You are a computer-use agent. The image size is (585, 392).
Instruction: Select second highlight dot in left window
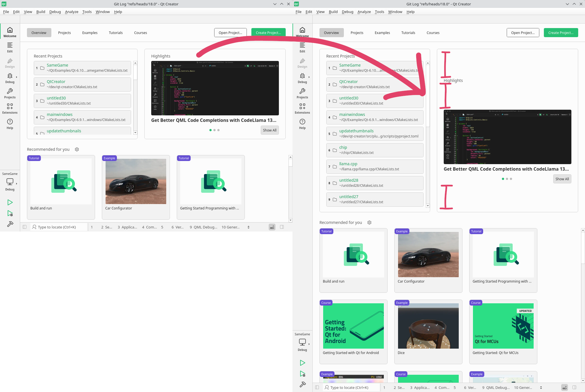(x=214, y=130)
